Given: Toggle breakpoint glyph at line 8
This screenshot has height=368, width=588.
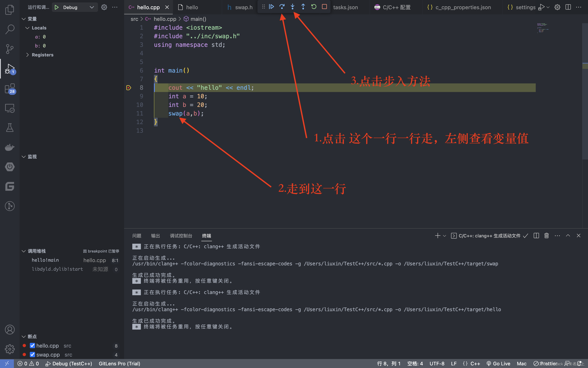Looking at the screenshot, I should click(129, 88).
